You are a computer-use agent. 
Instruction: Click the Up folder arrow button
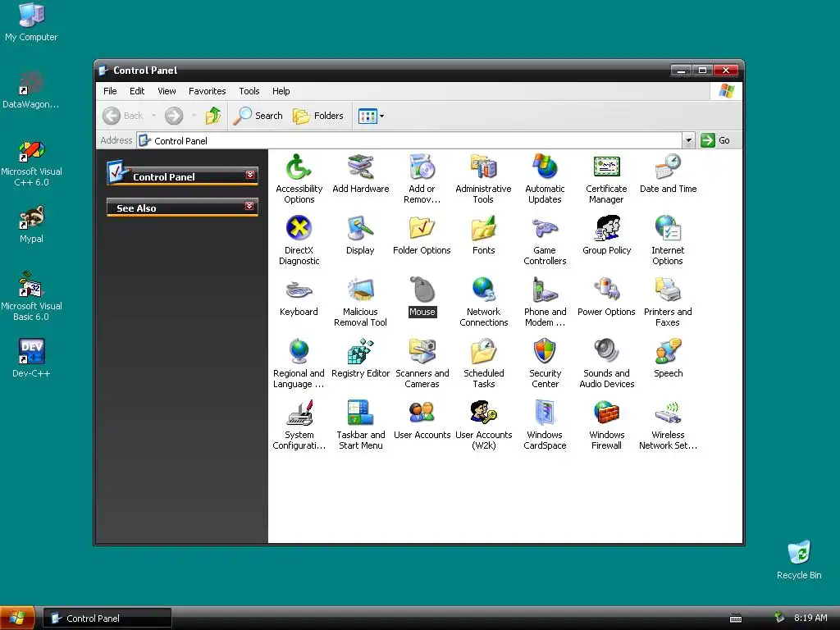click(213, 116)
